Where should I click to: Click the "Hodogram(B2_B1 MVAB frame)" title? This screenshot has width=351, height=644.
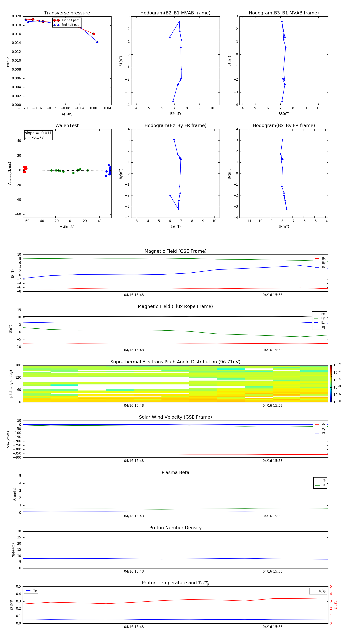(175, 13)
